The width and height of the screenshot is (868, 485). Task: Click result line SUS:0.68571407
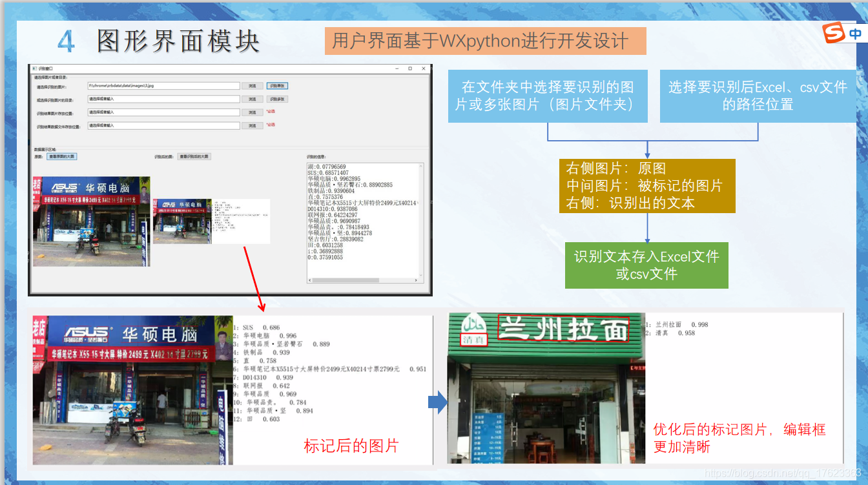(328, 173)
